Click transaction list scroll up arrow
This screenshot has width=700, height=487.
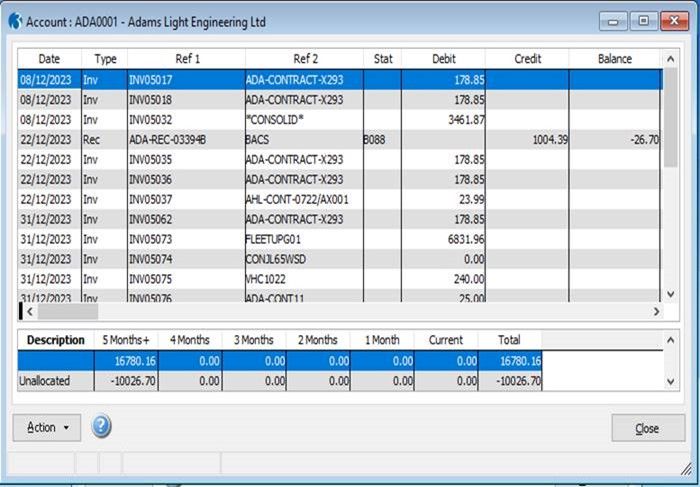coord(670,59)
